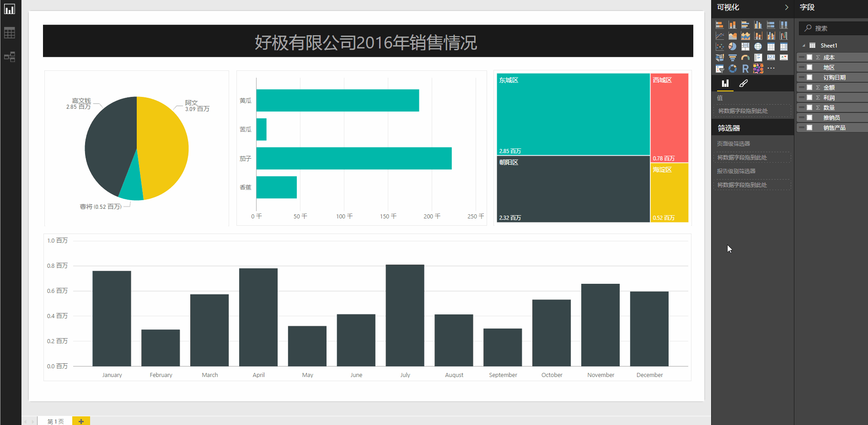The height and width of the screenshot is (425, 868).
Task: Select the donut chart visual
Action: pos(732,69)
